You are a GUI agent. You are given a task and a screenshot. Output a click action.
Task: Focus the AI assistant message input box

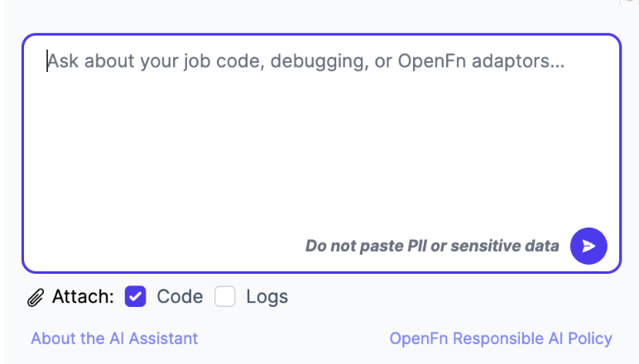click(x=321, y=153)
